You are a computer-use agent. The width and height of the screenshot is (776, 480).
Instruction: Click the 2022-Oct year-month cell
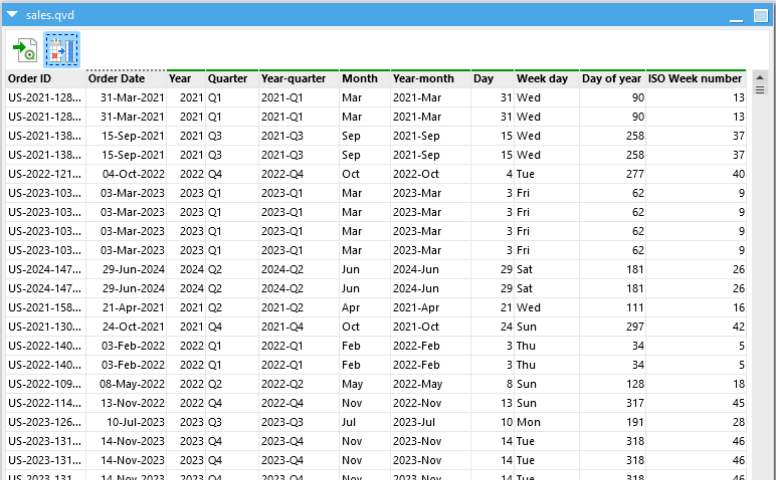(x=431, y=174)
